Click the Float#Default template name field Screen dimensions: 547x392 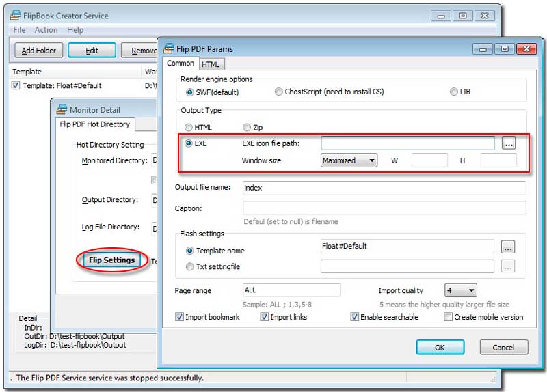(x=408, y=247)
